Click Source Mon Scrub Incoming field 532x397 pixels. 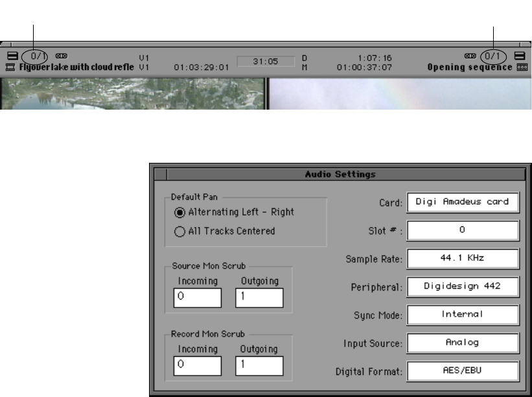pyautogui.click(x=198, y=298)
